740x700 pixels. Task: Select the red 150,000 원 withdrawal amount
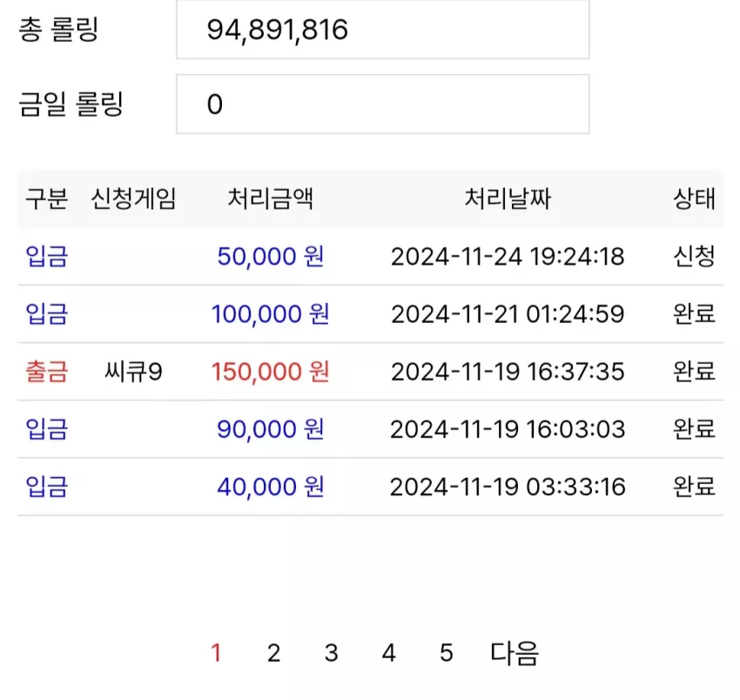(271, 372)
